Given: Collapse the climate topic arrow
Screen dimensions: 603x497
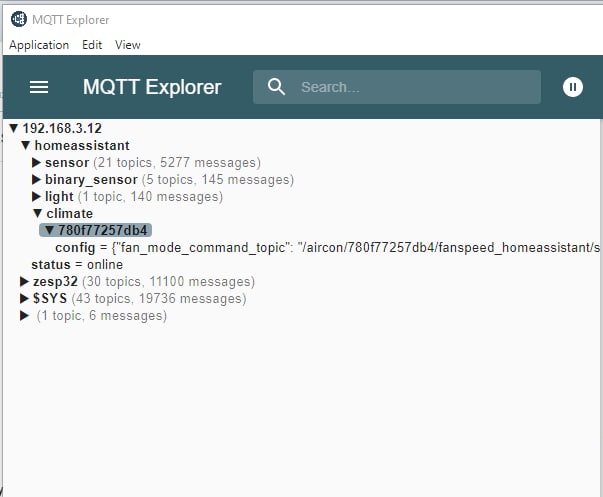Looking at the screenshot, I should point(37,213).
